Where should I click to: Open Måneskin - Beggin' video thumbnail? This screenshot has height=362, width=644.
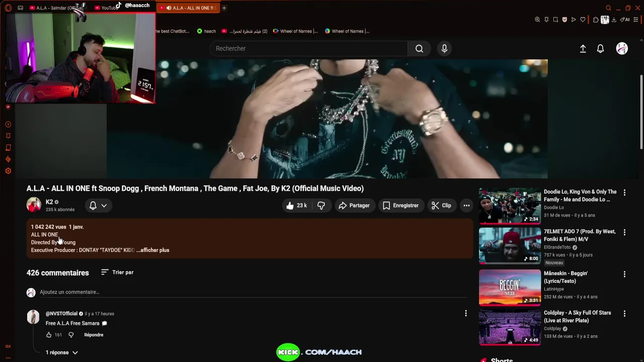510,288
